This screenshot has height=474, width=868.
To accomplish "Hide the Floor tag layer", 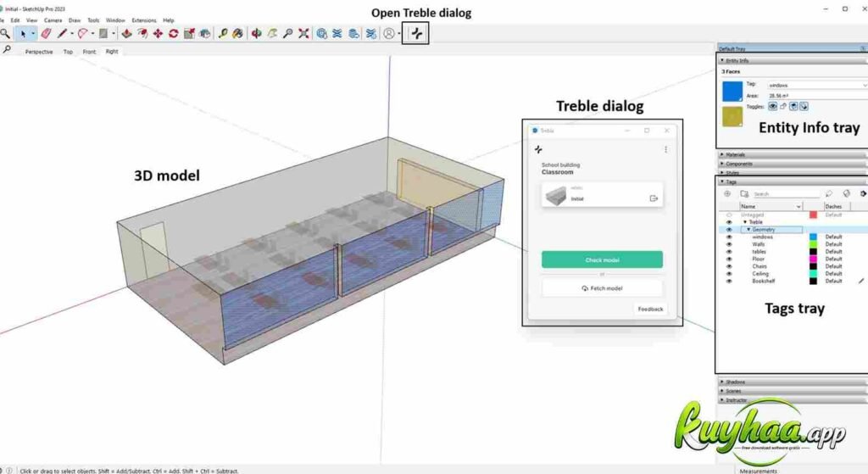I will click(729, 259).
